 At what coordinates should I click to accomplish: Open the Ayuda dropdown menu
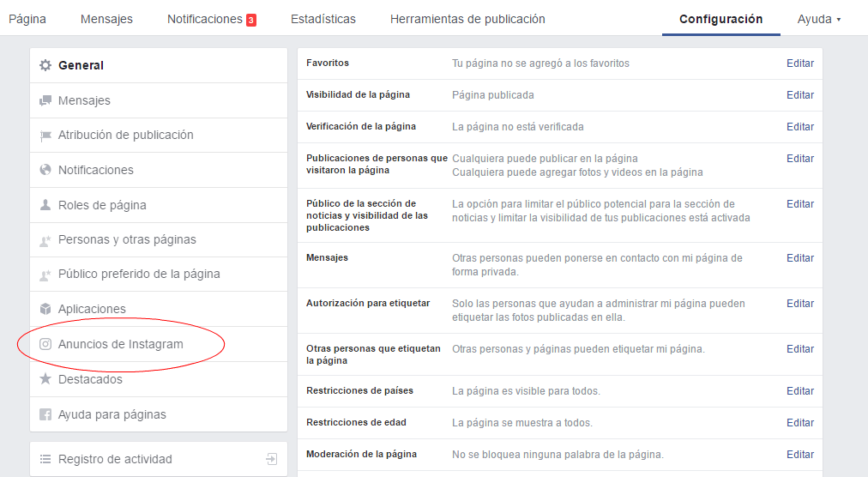pyautogui.click(x=818, y=19)
